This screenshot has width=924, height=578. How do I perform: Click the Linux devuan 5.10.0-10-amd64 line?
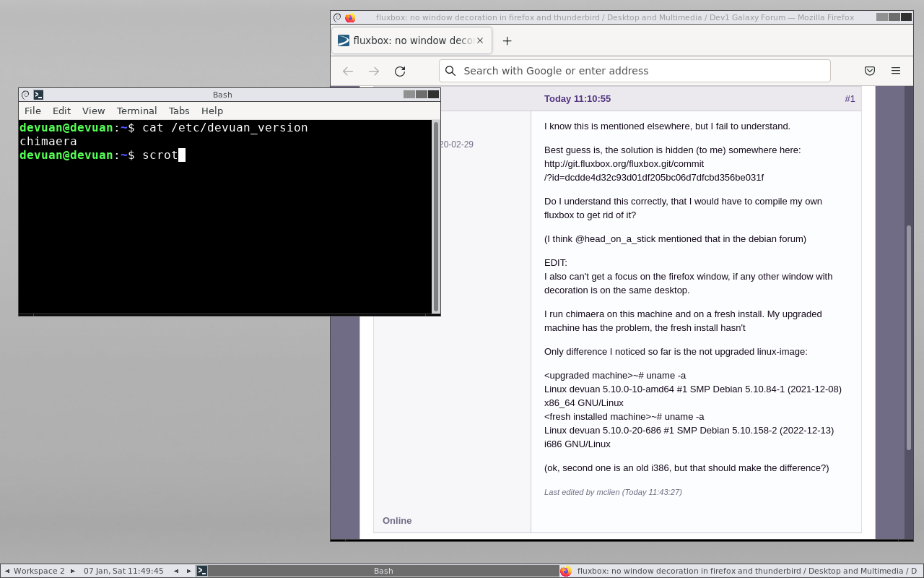693,396
